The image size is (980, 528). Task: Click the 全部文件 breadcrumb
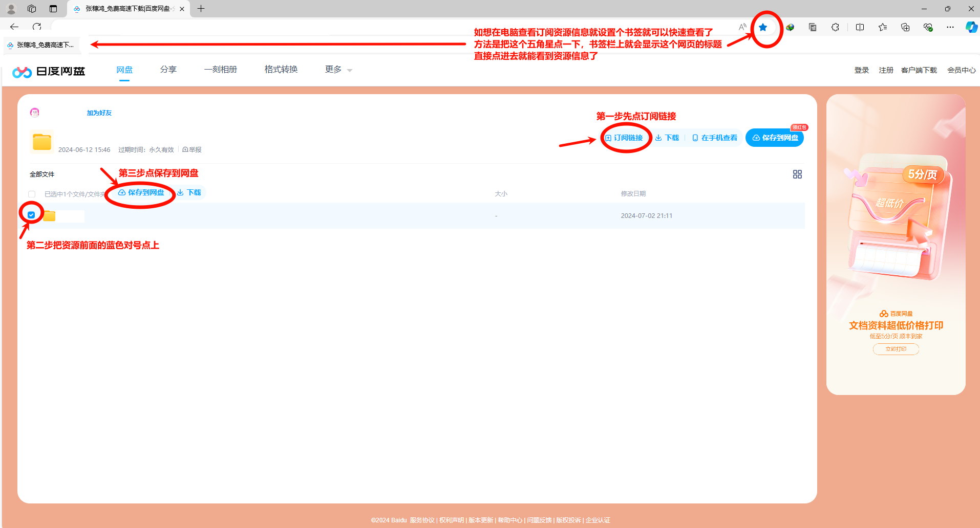point(42,174)
